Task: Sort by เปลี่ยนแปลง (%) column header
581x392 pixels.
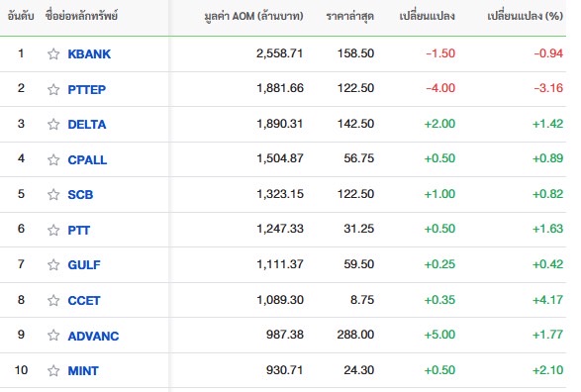Action: point(525,16)
